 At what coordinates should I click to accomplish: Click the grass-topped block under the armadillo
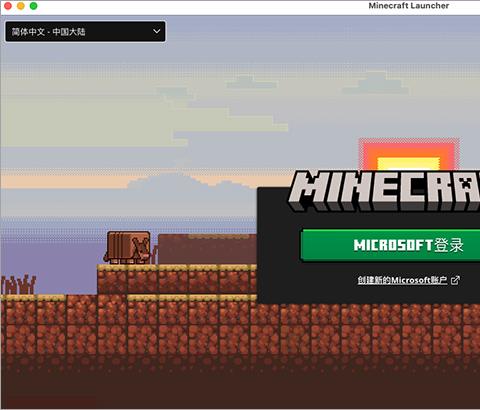click(112, 279)
